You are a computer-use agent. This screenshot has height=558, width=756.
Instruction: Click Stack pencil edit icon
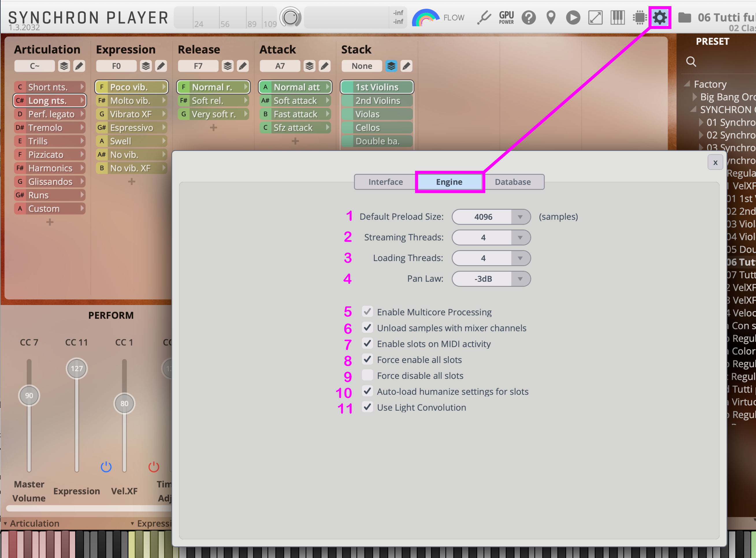[406, 66]
